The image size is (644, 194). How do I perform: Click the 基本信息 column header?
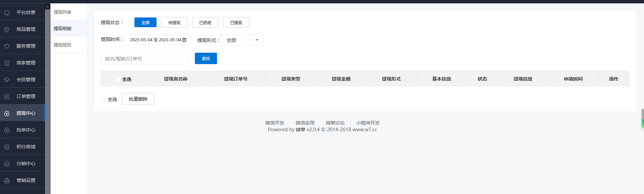442,79
